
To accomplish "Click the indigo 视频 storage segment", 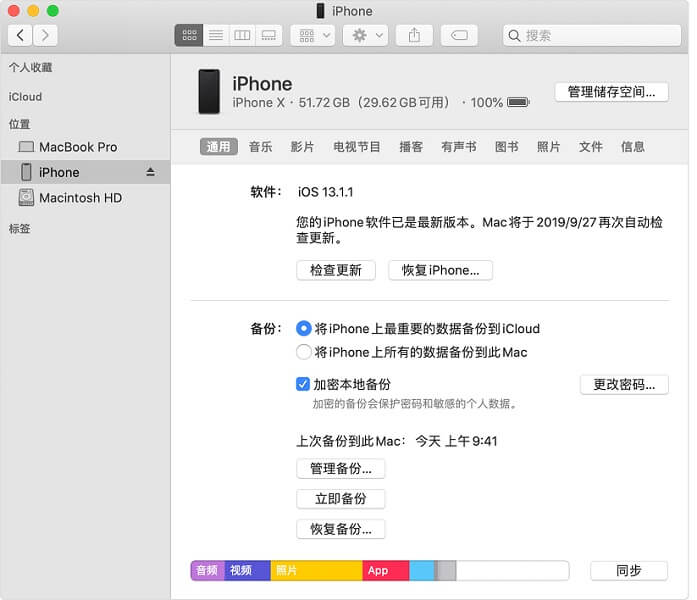I will pyautogui.click(x=248, y=570).
